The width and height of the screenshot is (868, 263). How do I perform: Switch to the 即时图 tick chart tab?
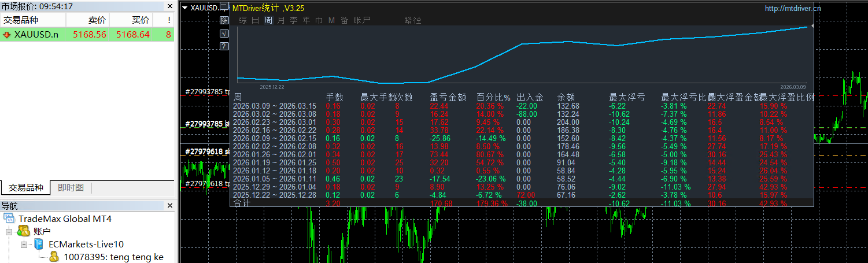coord(71,188)
